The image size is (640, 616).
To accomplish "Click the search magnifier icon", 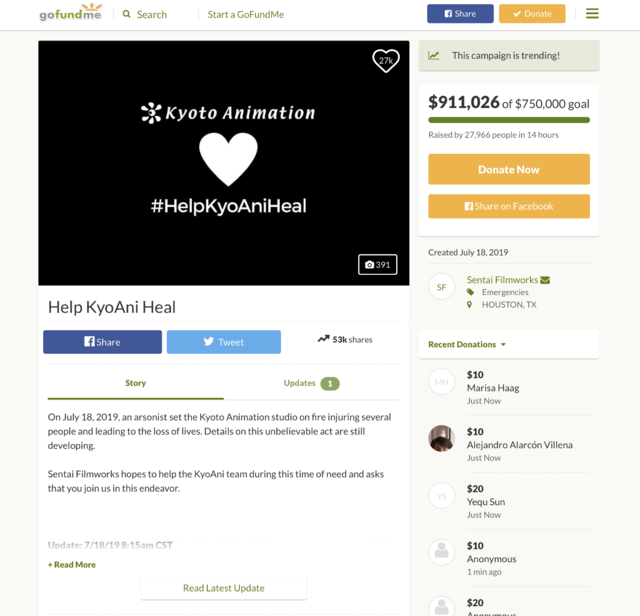I will 127,14.
